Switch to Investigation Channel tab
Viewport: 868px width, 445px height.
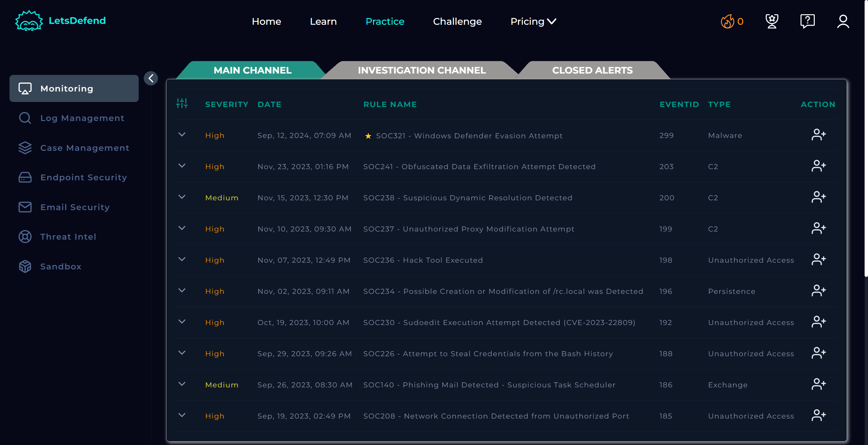click(x=422, y=70)
